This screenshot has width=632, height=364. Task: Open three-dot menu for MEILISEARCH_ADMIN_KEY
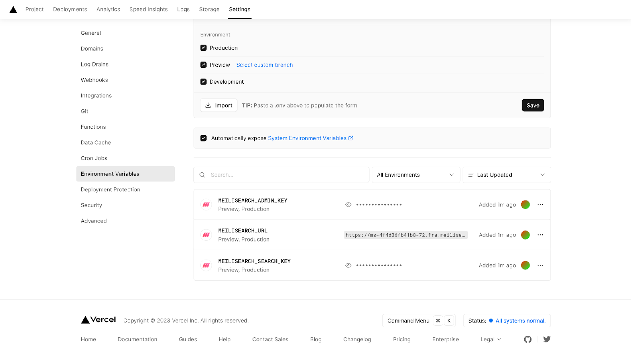[x=540, y=205]
